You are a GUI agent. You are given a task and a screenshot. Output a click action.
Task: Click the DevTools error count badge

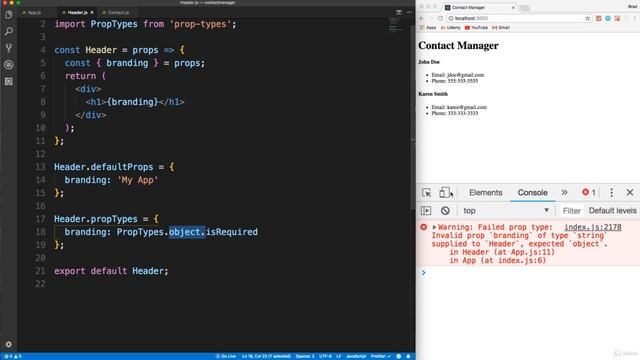click(x=589, y=193)
